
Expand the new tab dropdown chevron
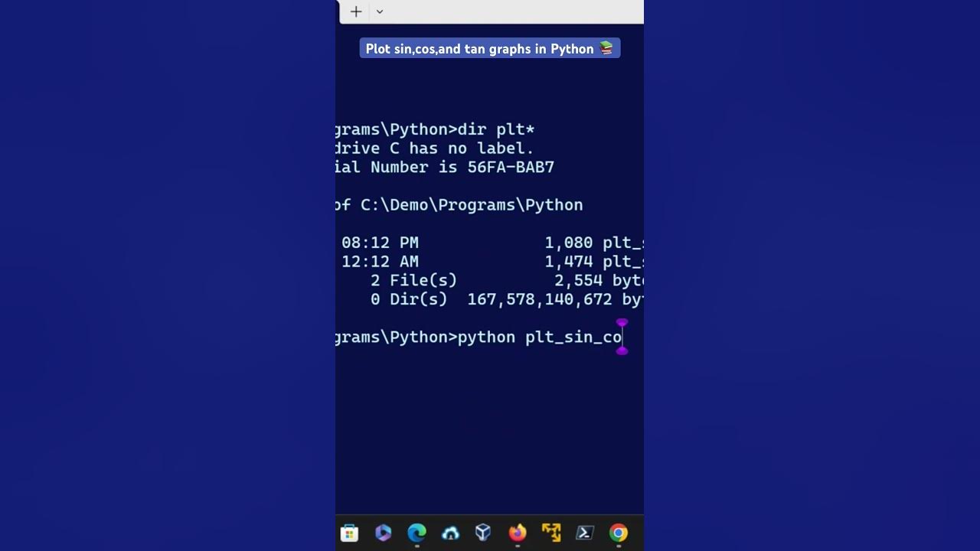pos(380,11)
